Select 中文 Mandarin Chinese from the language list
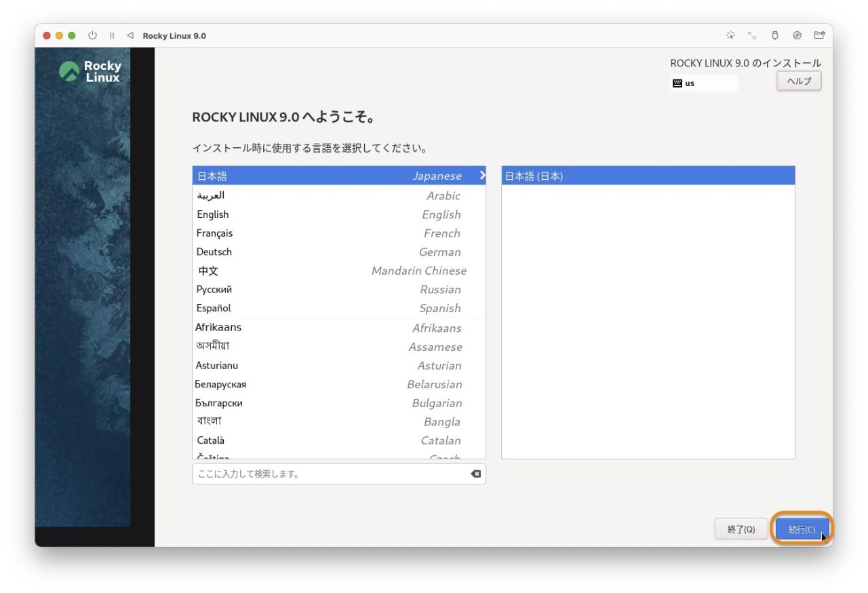 click(x=305, y=271)
